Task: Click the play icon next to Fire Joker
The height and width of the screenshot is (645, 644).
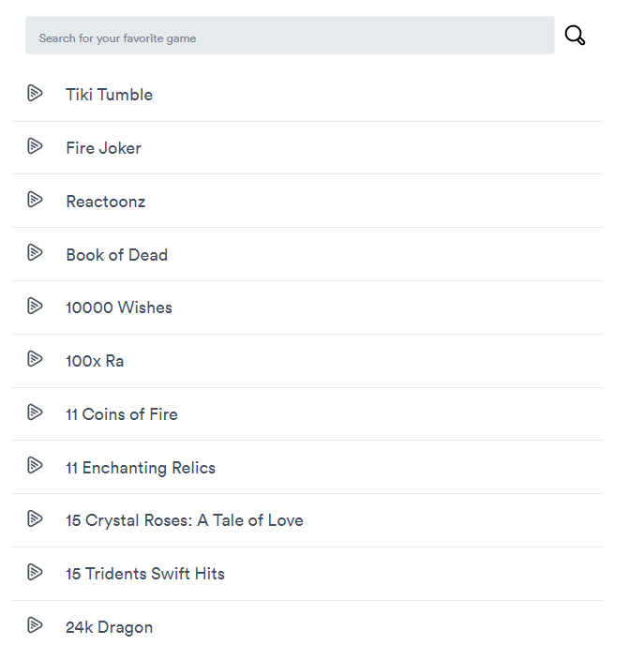Action: click(x=35, y=145)
